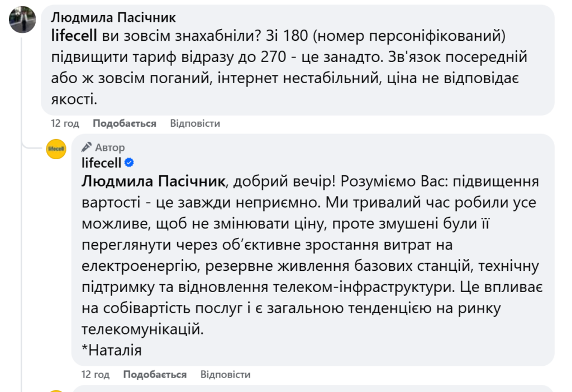
Task: Like Людмила Пасічник's comment with Подобається
Action: pyautogui.click(x=124, y=123)
